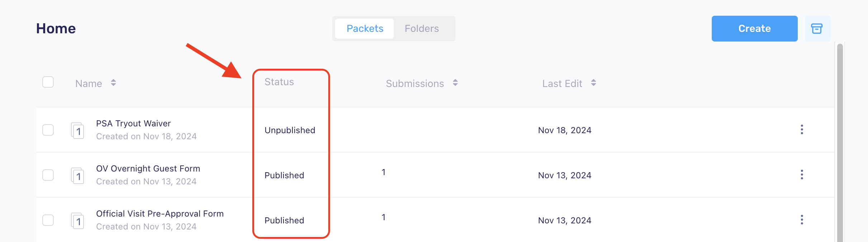Check the Official Visit Pre-Approval Form row checkbox
Image resolution: width=868 pixels, height=242 pixels.
point(48,220)
